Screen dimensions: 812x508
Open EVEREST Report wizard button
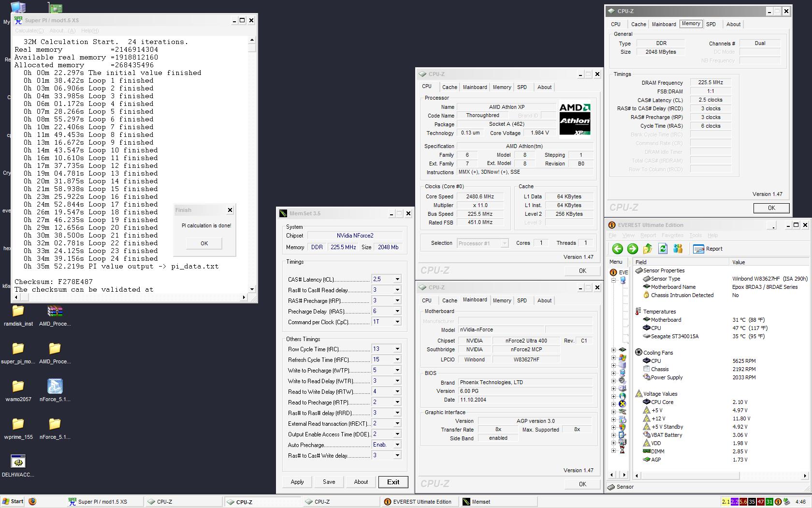click(708, 249)
